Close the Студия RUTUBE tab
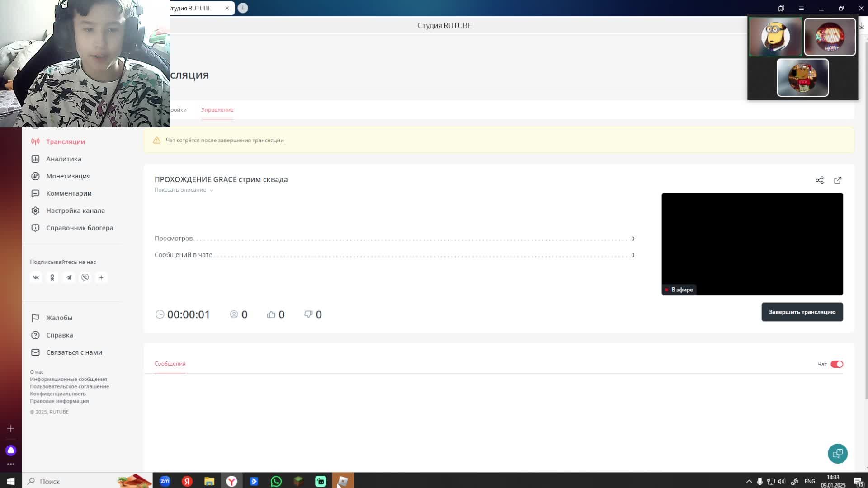 [227, 8]
